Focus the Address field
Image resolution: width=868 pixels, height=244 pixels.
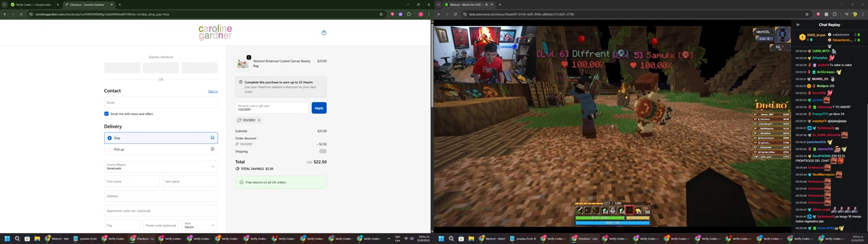(161, 196)
